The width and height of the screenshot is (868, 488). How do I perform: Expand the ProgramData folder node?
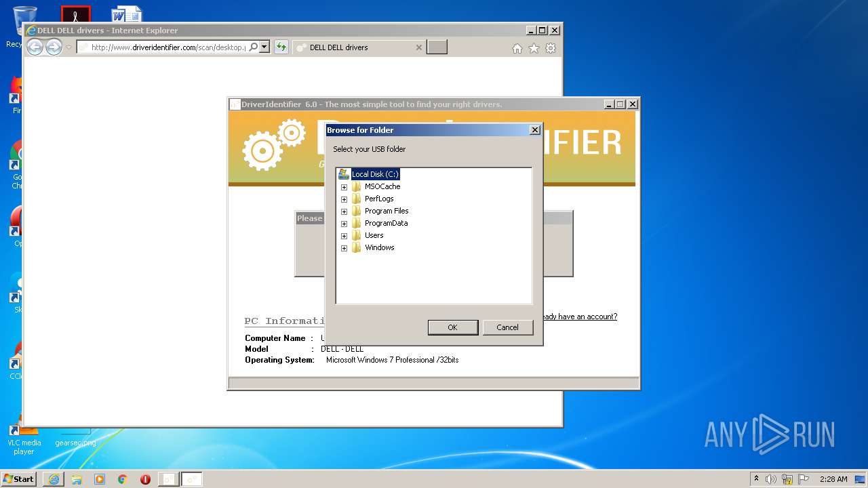point(344,224)
